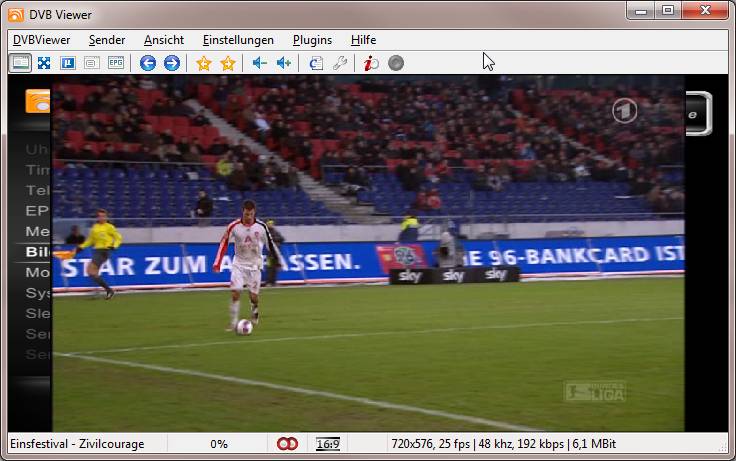Click the 16:9 aspect ratio indicator
Screen dimensions: 736x461
click(x=328, y=444)
